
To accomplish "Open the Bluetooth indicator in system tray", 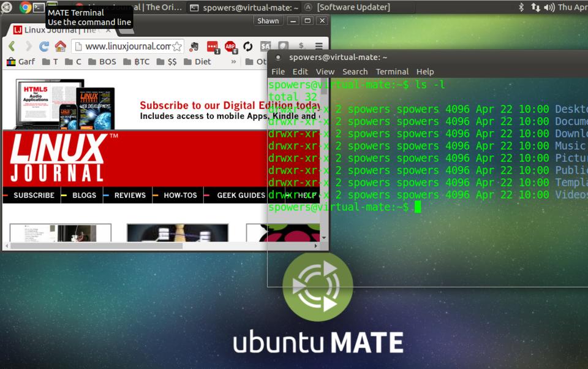I will 521,7.
